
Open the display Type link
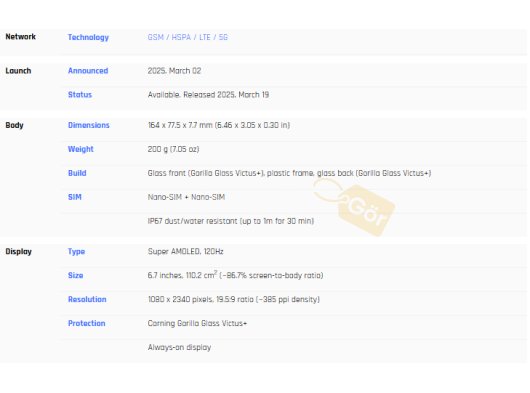click(x=76, y=251)
